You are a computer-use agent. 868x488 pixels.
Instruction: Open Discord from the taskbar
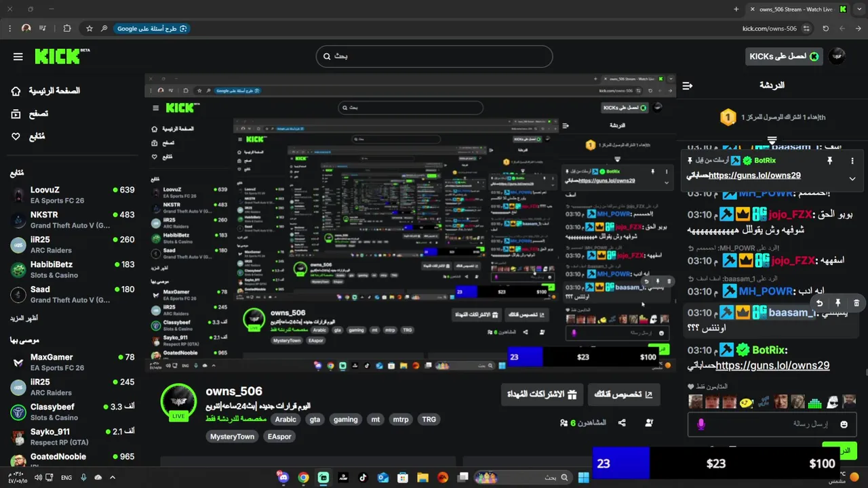283,477
